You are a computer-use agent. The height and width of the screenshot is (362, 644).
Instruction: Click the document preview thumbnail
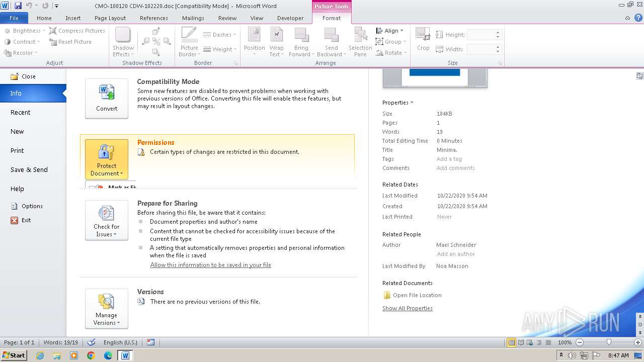pyautogui.click(x=435, y=78)
